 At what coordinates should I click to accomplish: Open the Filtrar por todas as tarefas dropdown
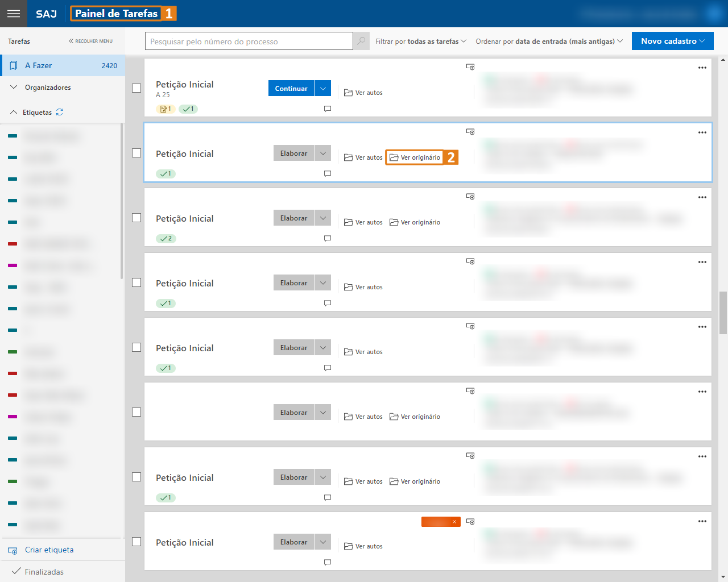(x=421, y=41)
